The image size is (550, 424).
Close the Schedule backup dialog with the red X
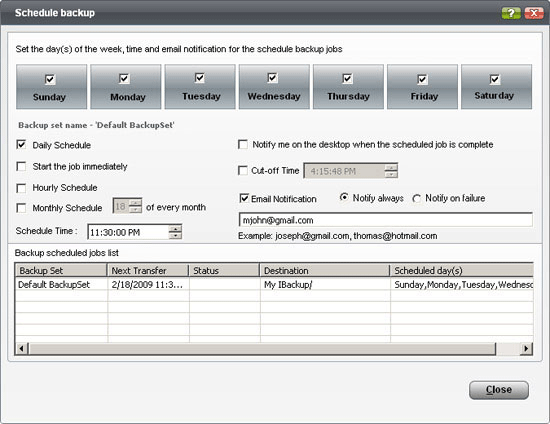[534, 13]
